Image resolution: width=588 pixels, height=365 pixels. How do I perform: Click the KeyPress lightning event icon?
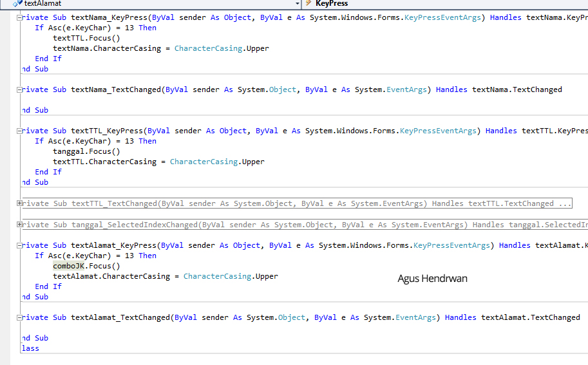point(308,3)
